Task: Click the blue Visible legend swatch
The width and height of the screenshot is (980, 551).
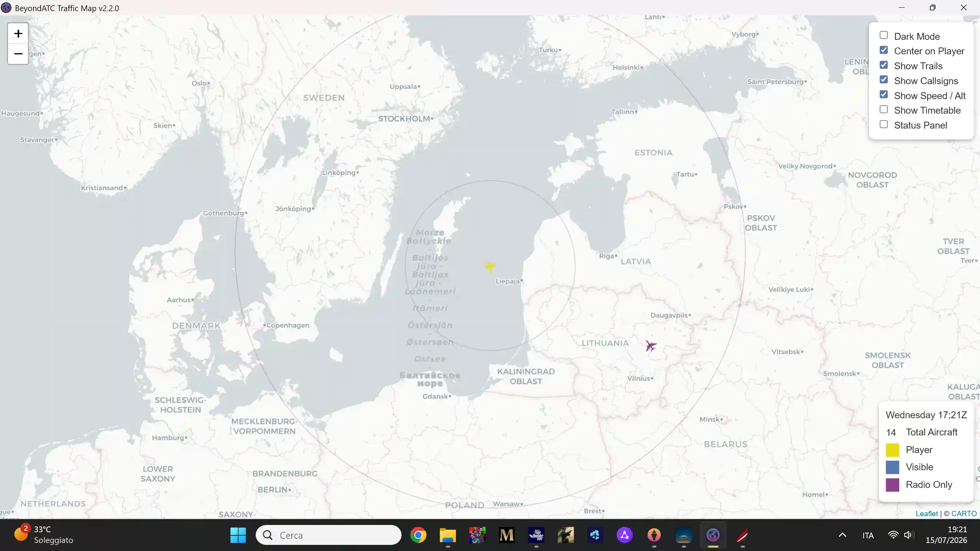Action: click(x=892, y=467)
